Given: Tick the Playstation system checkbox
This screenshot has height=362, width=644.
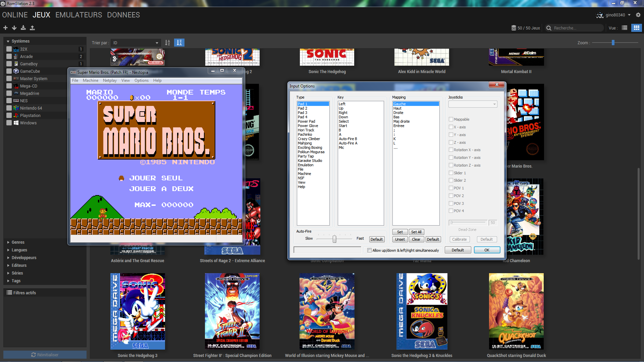Looking at the screenshot, I should click(9, 115).
